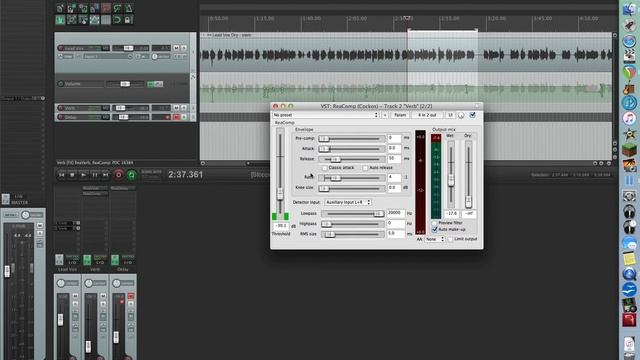
Task: Click the go to end transport button
Action: (106, 175)
